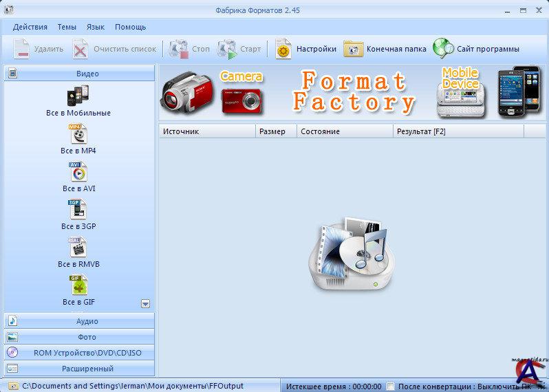Sort the list by the 'Источник' column header
The height and width of the screenshot is (392, 549).
tap(206, 131)
